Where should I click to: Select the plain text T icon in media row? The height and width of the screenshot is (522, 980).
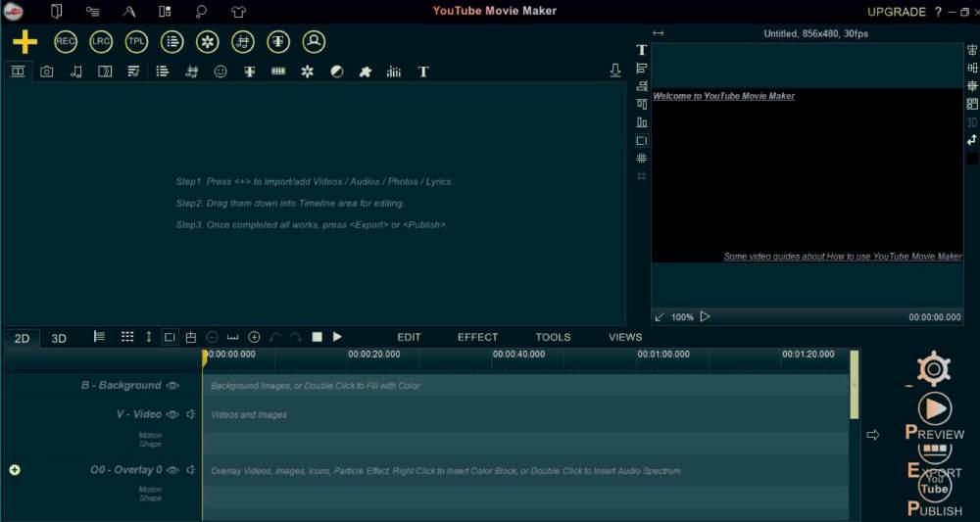(x=423, y=71)
